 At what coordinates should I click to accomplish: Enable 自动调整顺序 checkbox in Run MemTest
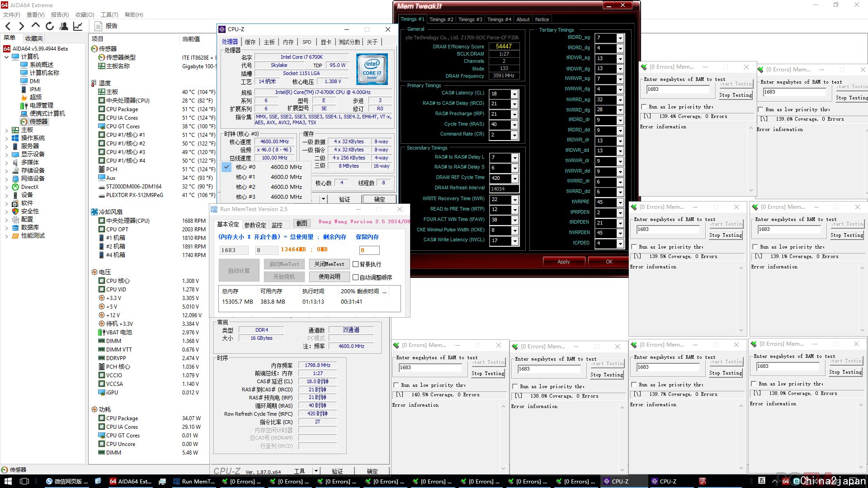pyautogui.click(x=355, y=277)
